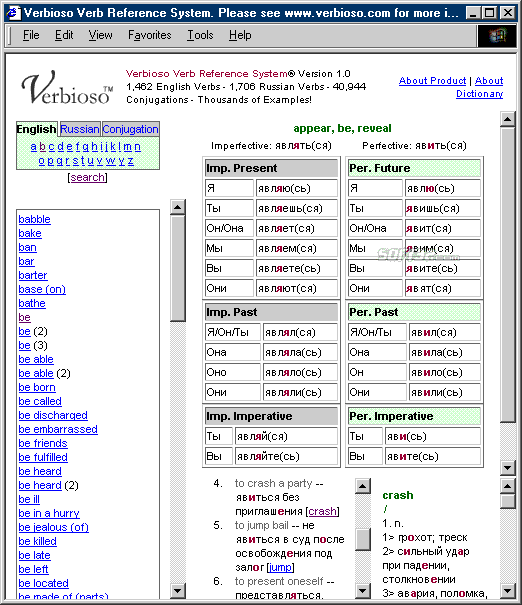Click the crash dictionary heading
Viewport: 522px width, 605px height.
pyautogui.click(x=398, y=495)
